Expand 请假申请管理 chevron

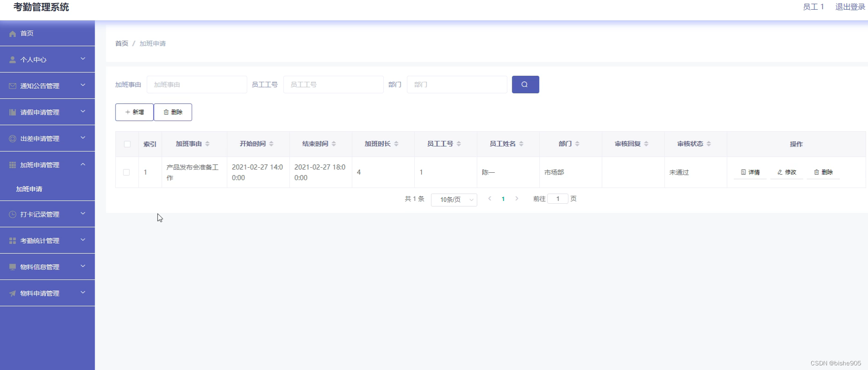coord(83,111)
